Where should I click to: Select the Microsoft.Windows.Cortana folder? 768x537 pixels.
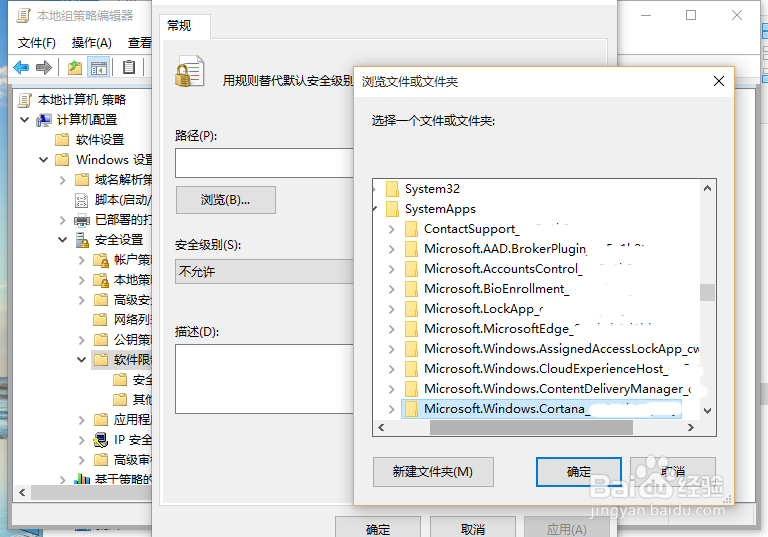541,409
